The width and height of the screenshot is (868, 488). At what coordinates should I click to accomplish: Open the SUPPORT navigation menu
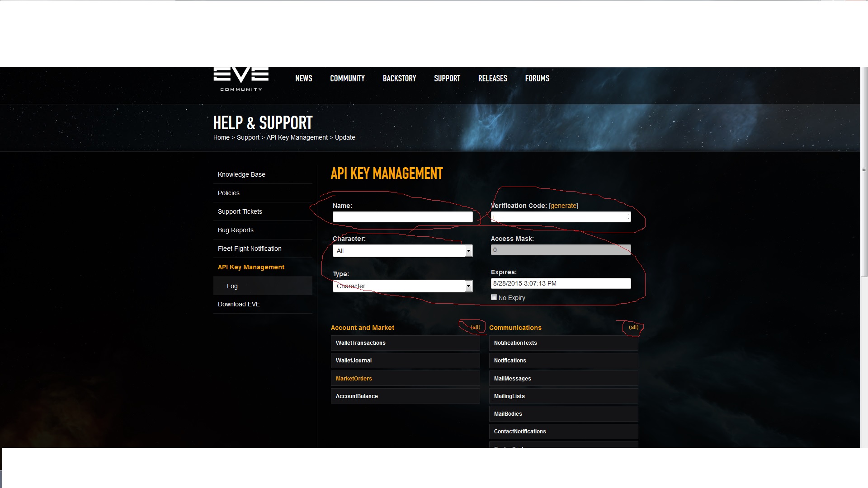[x=447, y=79]
